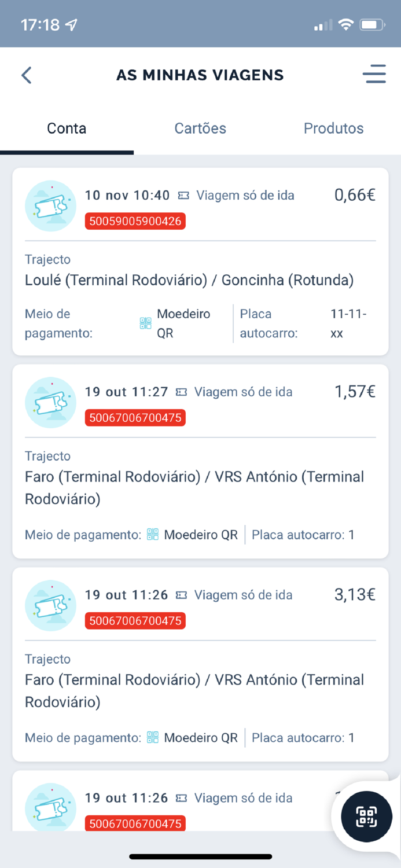This screenshot has width=401, height=868.
Task: Tap the back arrow to leave As Minhas Viagens
Action: [x=26, y=75]
